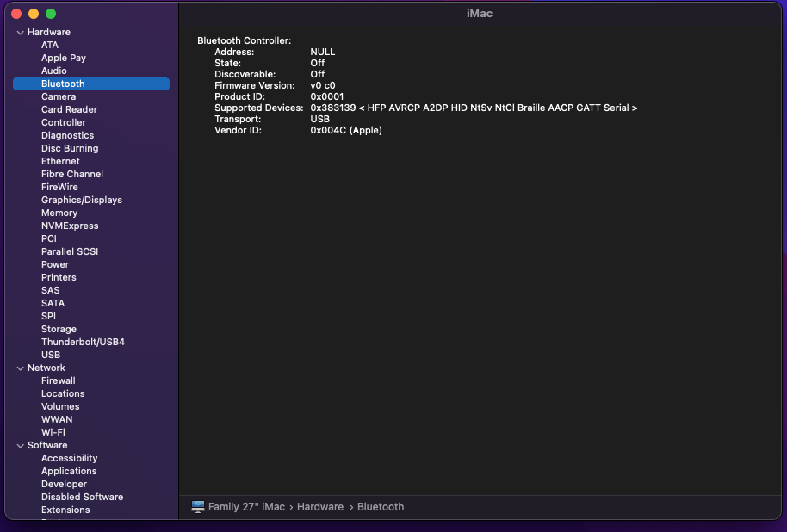Select Power in the sidebar

pyautogui.click(x=55, y=264)
